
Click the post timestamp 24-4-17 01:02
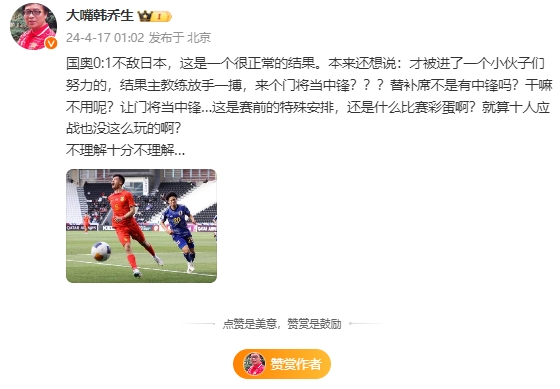(105, 38)
